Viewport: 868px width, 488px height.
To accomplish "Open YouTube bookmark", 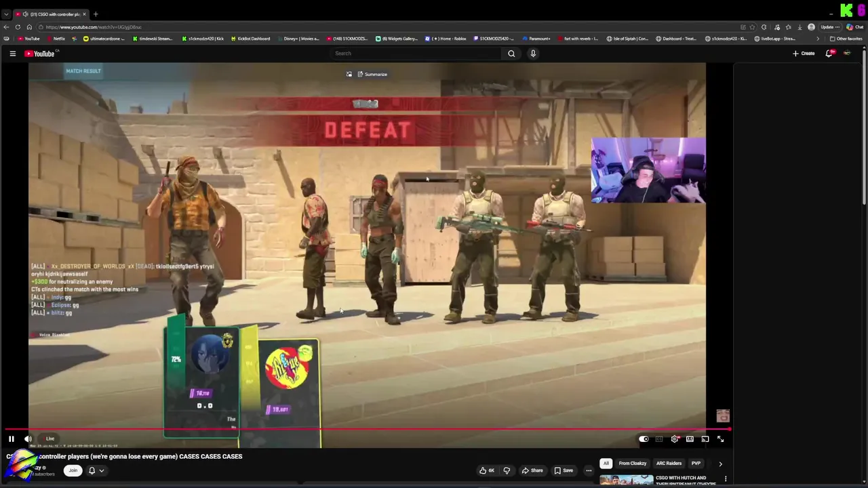I will click(28, 39).
